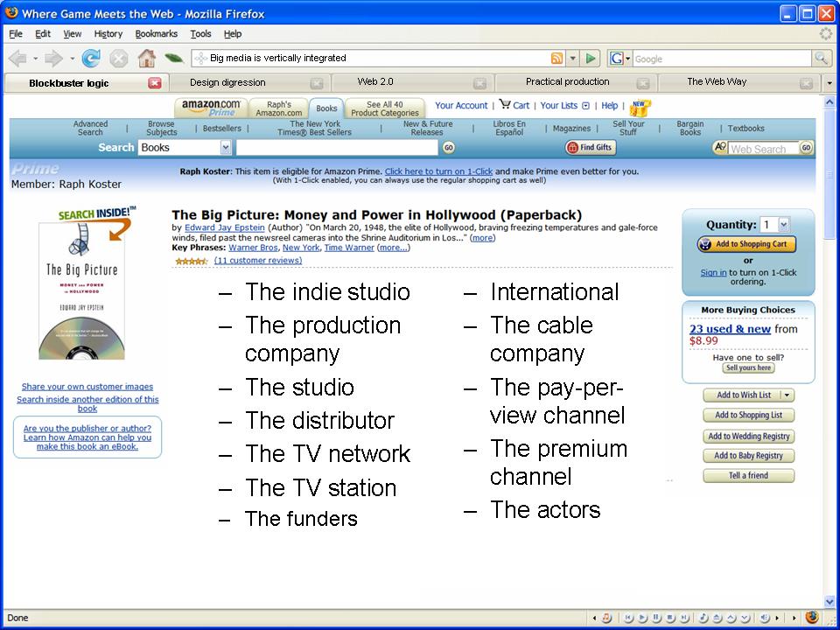This screenshot has width=840, height=630.
Task: Click the Find Gifts button
Action: (590, 147)
